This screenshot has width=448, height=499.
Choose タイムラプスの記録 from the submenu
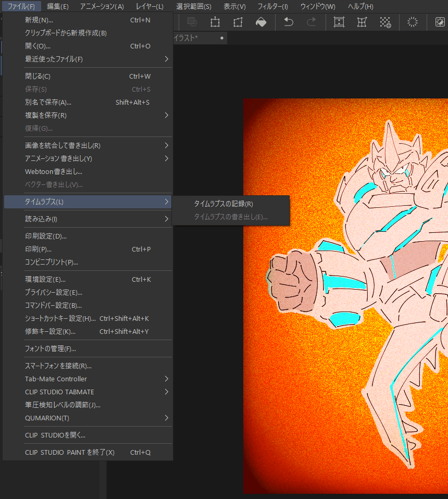[x=224, y=204]
